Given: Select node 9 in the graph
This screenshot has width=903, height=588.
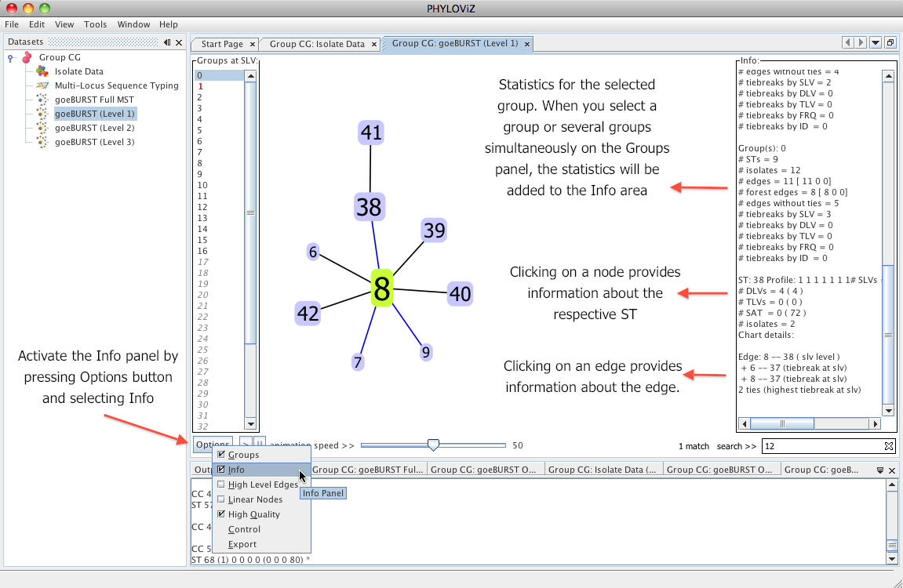Looking at the screenshot, I should 425,352.
